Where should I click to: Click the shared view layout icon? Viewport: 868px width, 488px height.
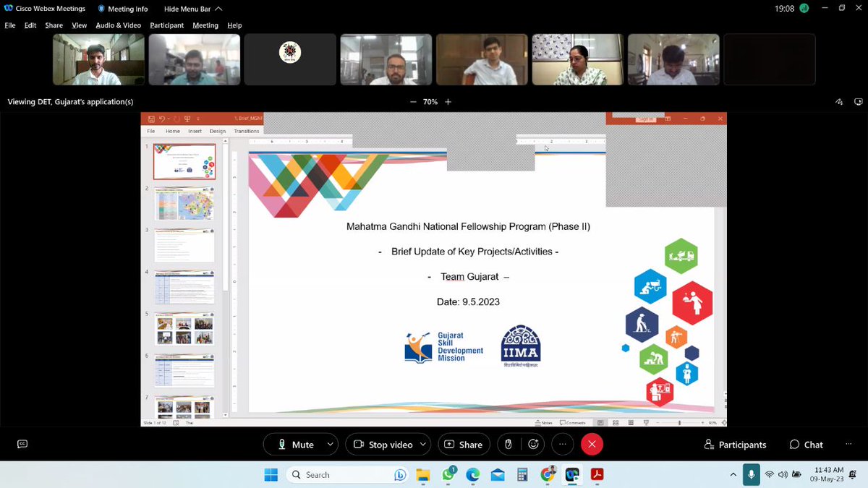coord(859,102)
